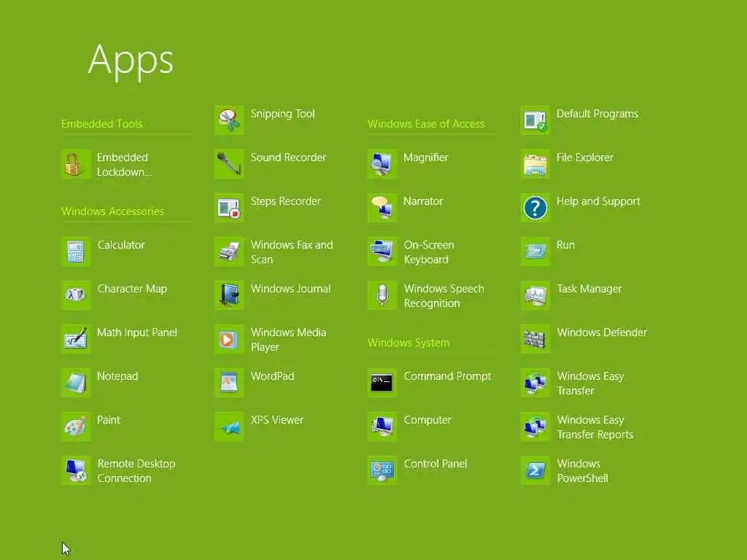747x560 pixels.
Task: Click the Narrator label text
Action: [423, 201]
